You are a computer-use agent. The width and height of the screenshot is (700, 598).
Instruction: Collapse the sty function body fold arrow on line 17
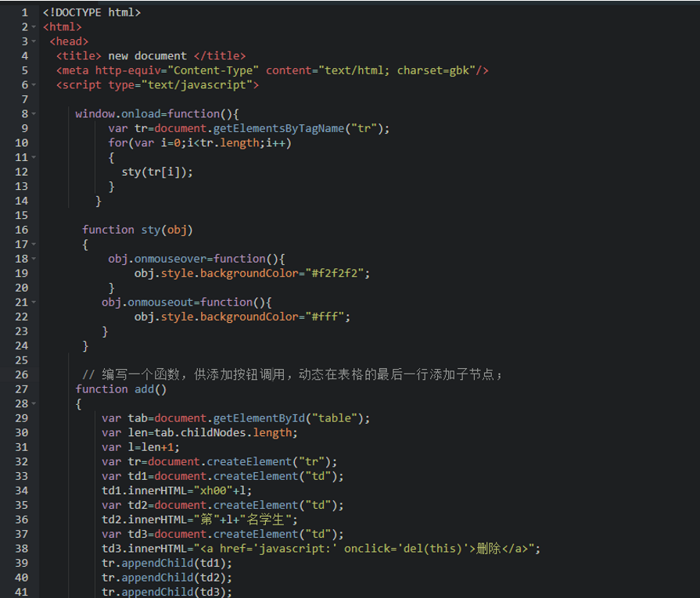coord(34,245)
